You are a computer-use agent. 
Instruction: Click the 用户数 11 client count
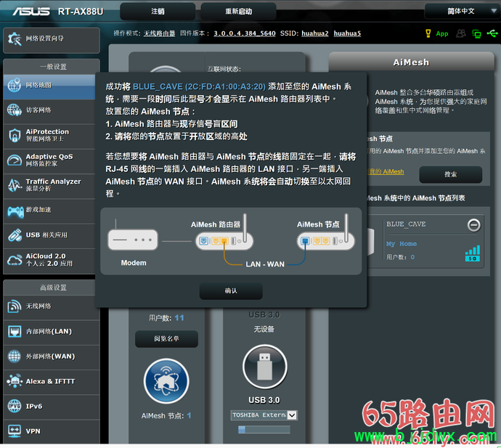(166, 318)
